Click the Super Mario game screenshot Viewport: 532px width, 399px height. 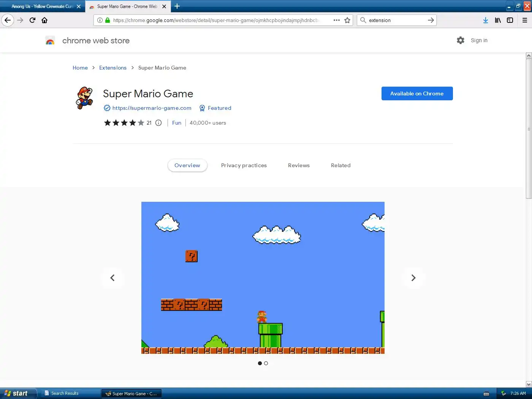coord(263,278)
